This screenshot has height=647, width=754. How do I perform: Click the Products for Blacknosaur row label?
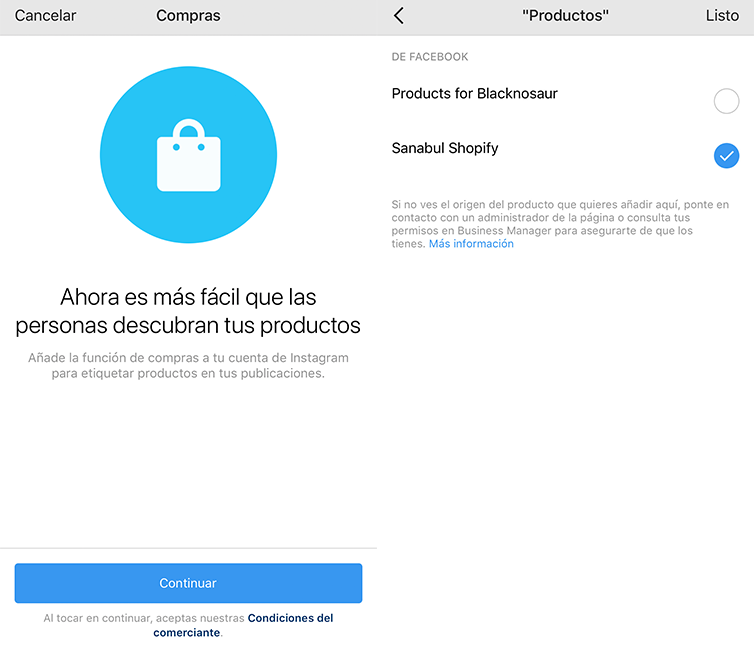(475, 93)
